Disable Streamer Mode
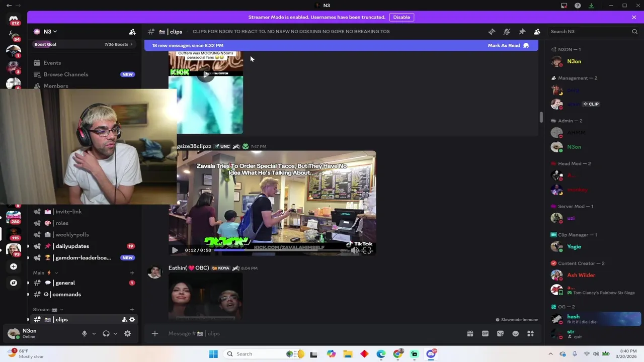This screenshot has height=362, width=644. 401,17
